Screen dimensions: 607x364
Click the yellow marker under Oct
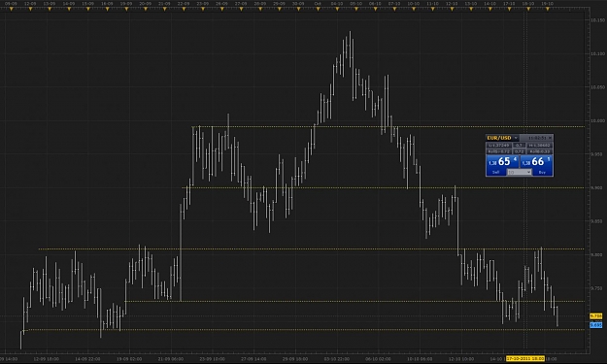coord(318,9)
